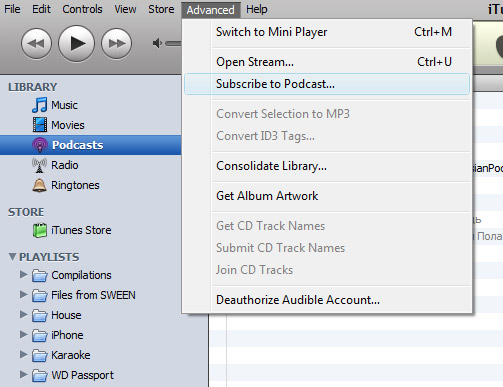Select Radio label in Library sidebar

tap(65, 165)
